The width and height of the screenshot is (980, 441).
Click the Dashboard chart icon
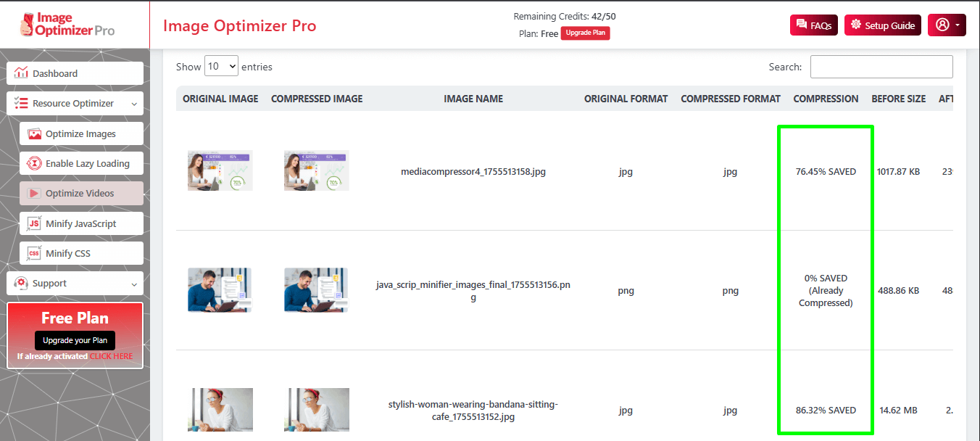click(21, 73)
